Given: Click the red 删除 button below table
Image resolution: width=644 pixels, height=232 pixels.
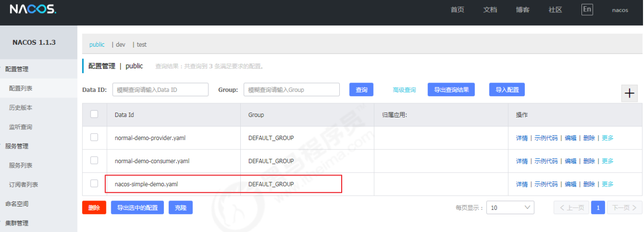Looking at the screenshot, I should [94, 207].
